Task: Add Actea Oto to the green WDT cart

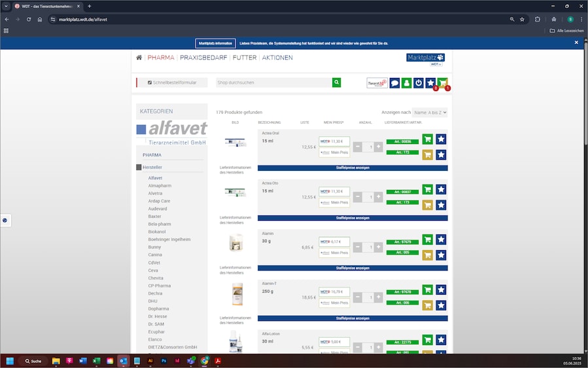Action: pos(428,189)
